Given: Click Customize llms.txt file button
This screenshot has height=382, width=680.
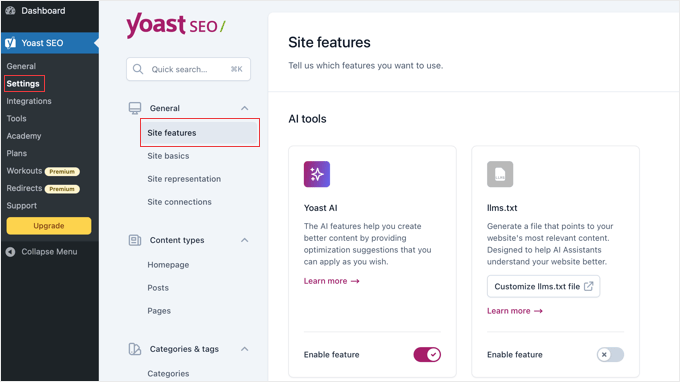Looking at the screenshot, I should (543, 286).
